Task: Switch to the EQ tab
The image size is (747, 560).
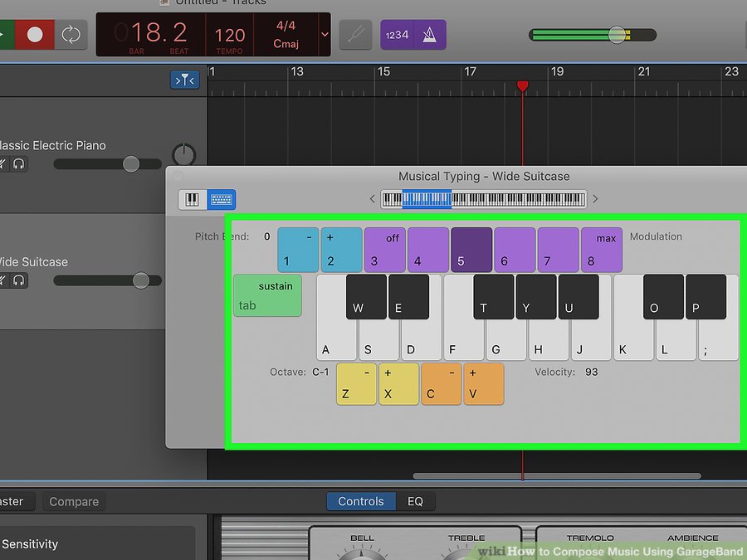Action: pos(416,501)
